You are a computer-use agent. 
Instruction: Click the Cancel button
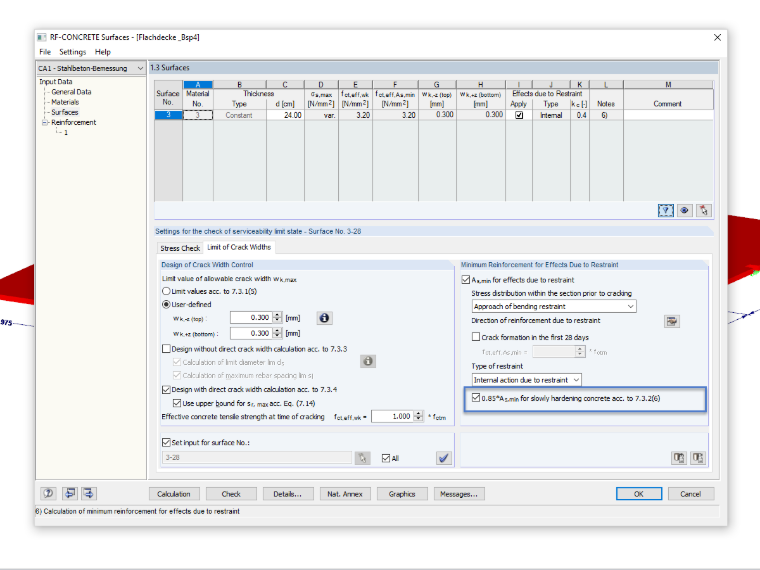tap(690, 494)
